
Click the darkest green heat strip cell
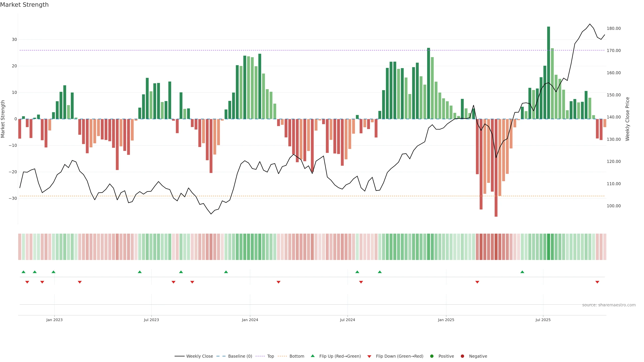549,247
